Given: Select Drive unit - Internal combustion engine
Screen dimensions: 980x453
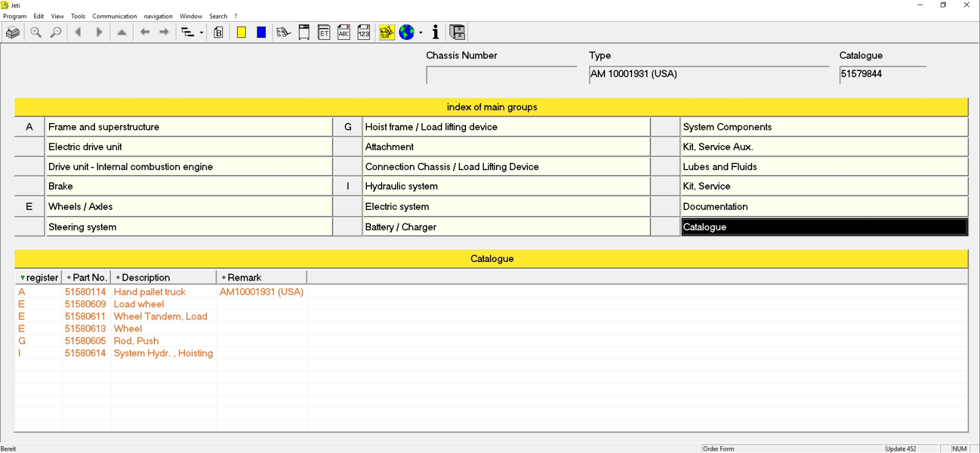Looking at the screenshot, I should [189, 167].
